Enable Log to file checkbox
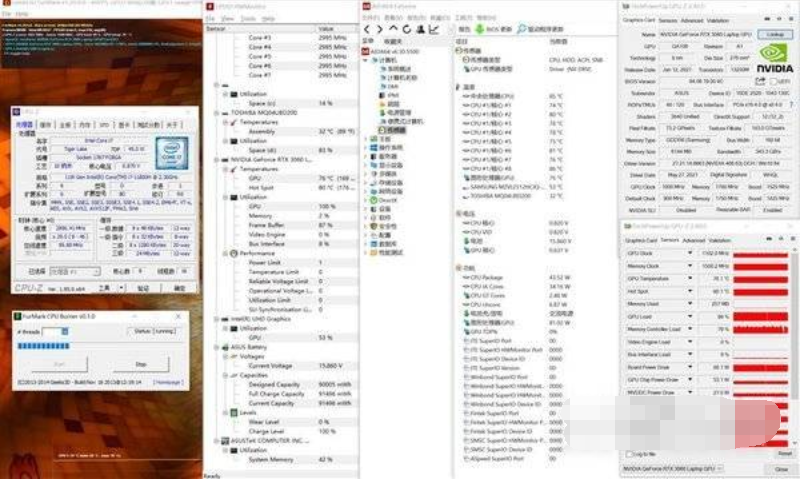Image resolution: width=804 pixels, height=481 pixels. [629, 454]
